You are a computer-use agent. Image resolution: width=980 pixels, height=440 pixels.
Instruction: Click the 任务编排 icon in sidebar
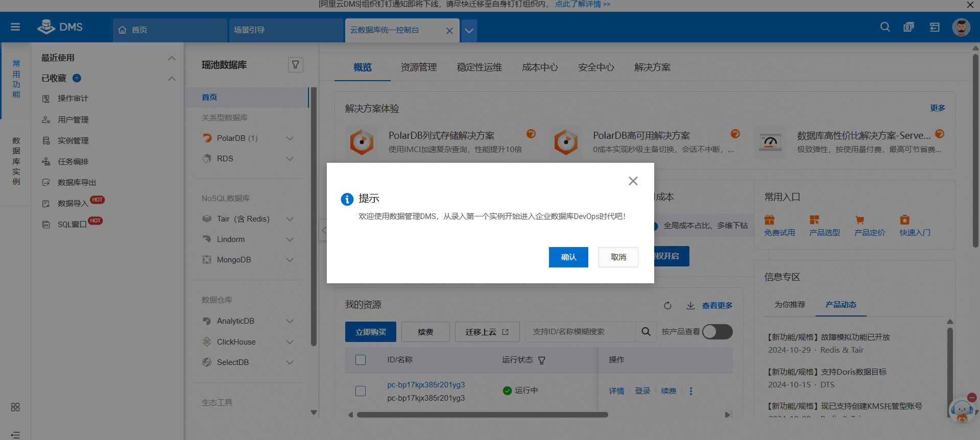click(46, 161)
